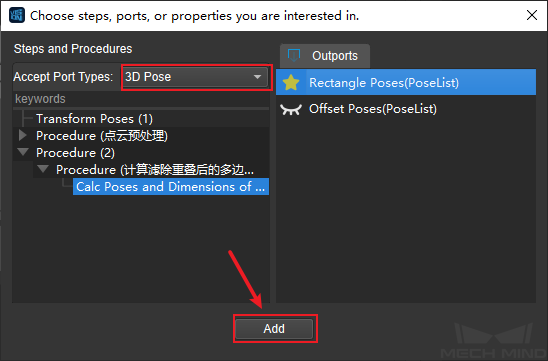Select the Transform Poses (1) step
The image size is (548, 361).
pos(94,119)
